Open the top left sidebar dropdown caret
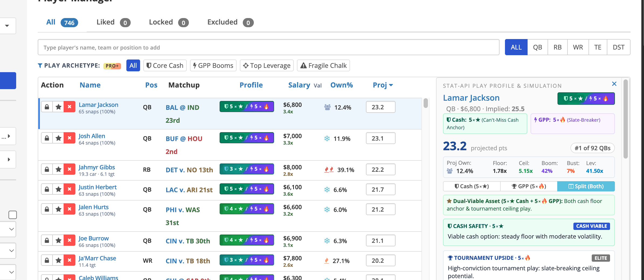 (x=7, y=26)
